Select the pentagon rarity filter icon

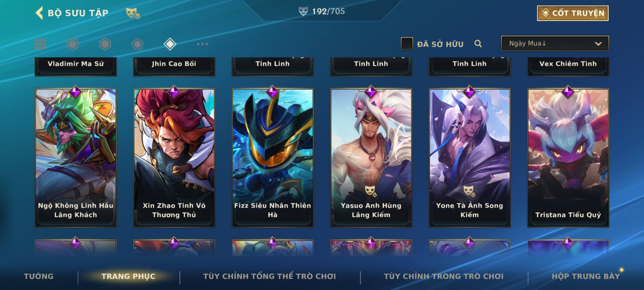[137, 44]
